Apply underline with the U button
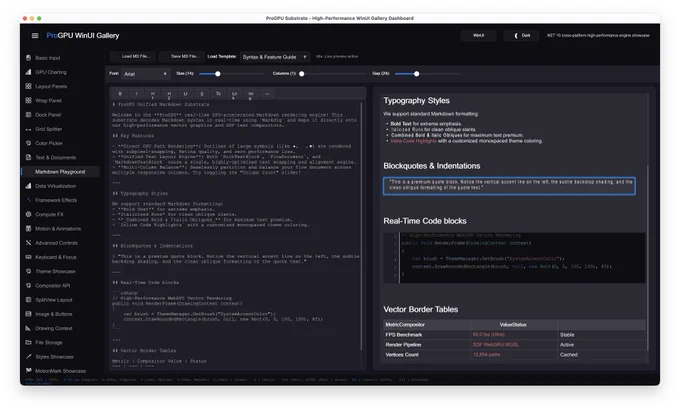Viewport: 680px width, 412px height. coord(186,94)
